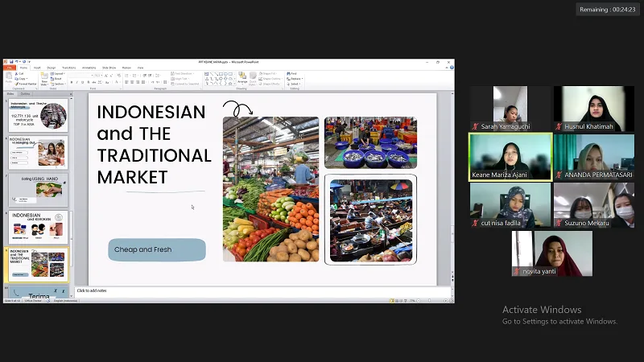Close the slides thumbnail pane
644x362 pixels.
[71, 94]
